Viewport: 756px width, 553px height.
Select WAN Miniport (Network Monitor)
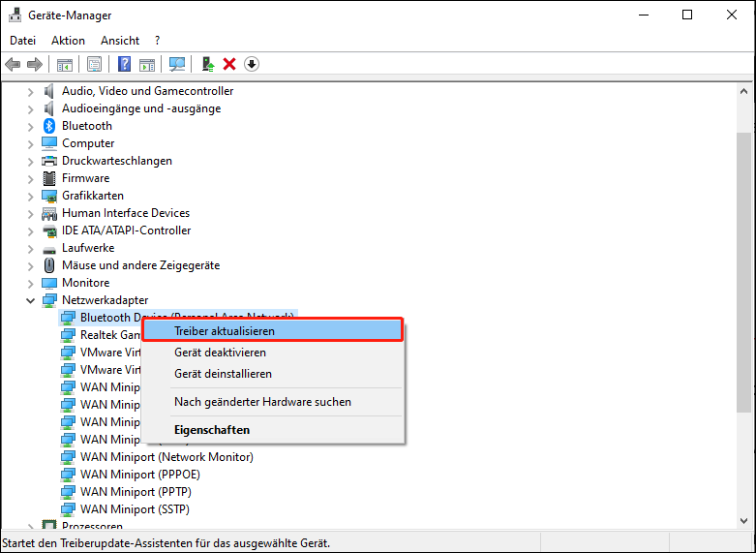point(166,456)
